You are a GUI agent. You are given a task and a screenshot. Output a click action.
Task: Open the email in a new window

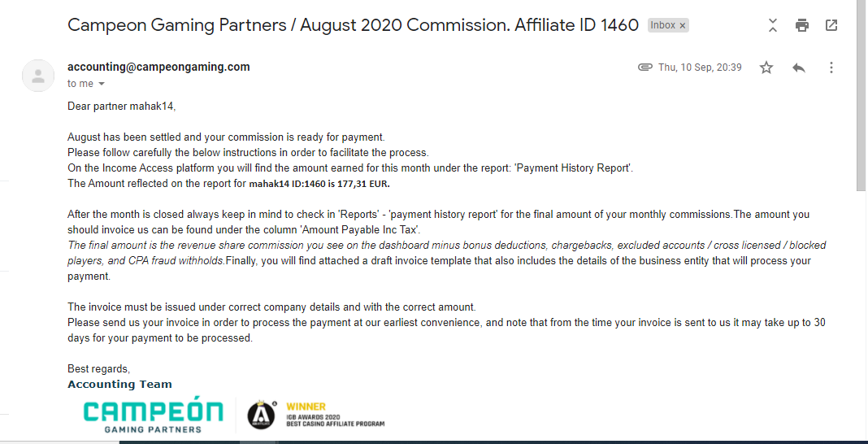831,25
